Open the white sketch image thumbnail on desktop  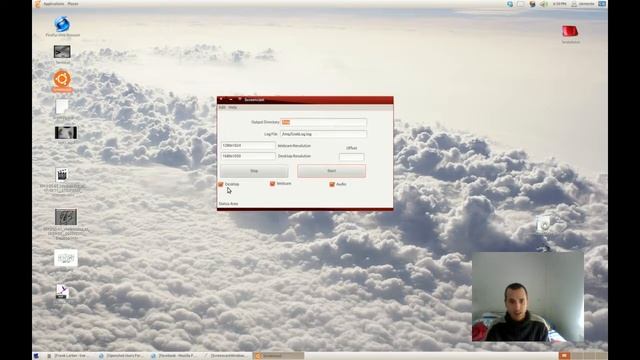click(x=66, y=258)
